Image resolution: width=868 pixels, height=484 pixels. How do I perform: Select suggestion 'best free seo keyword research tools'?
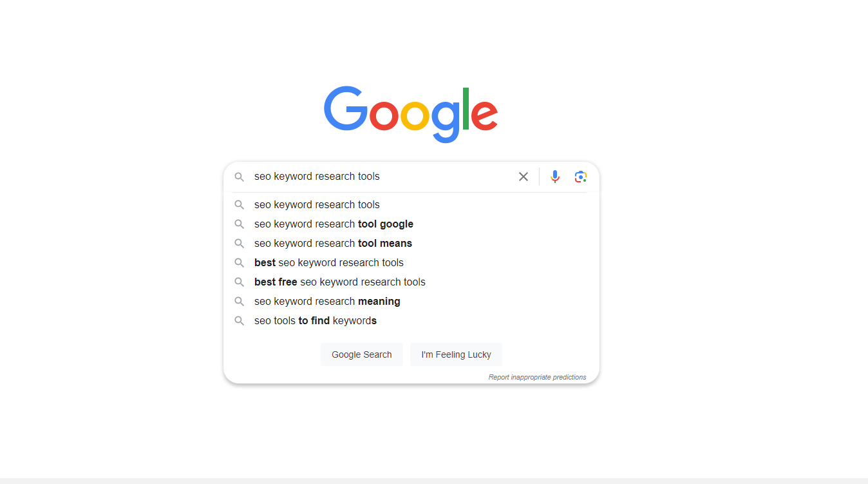coord(339,282)
